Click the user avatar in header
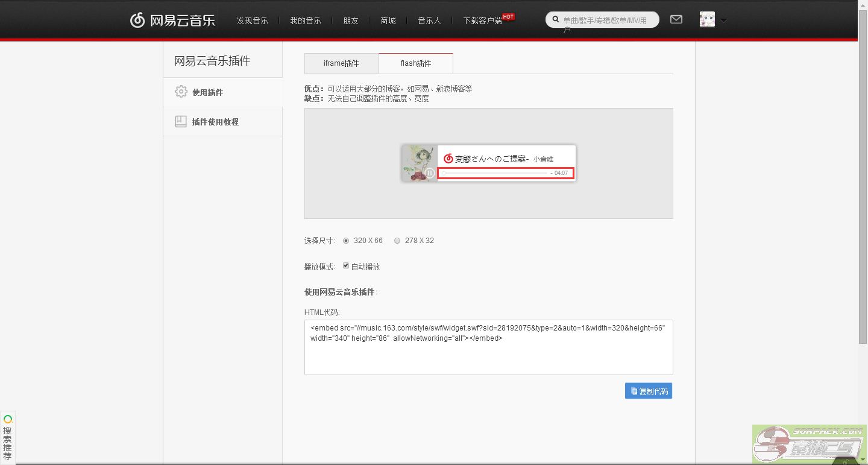This screenshot has width=868, height=465. (x=707, y=19)
